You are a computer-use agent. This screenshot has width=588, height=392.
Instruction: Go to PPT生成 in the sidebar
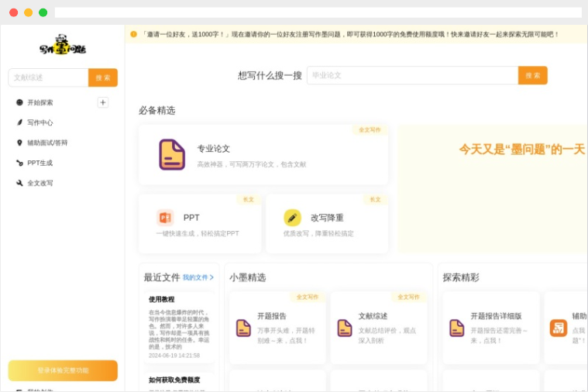click(x=40, y=163)
